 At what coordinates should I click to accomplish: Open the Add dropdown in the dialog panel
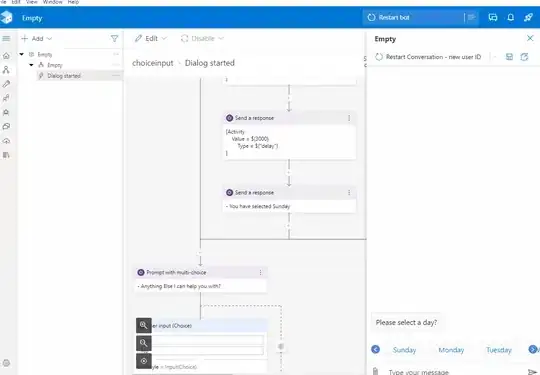tap(36, 39)
